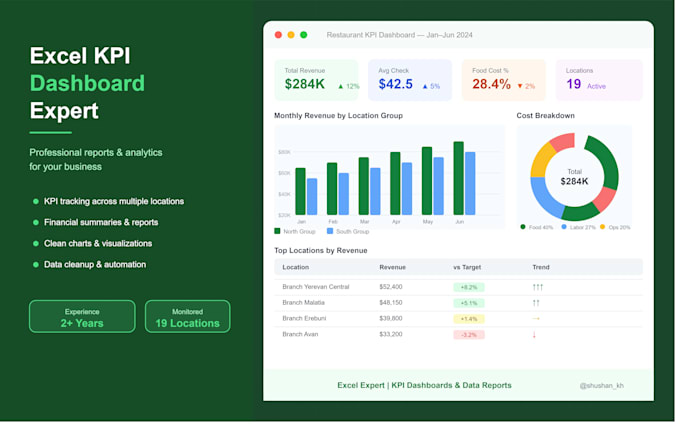Click the red down triangle beside 2%
The image size is (680, 427).
[x=520, y=86]
